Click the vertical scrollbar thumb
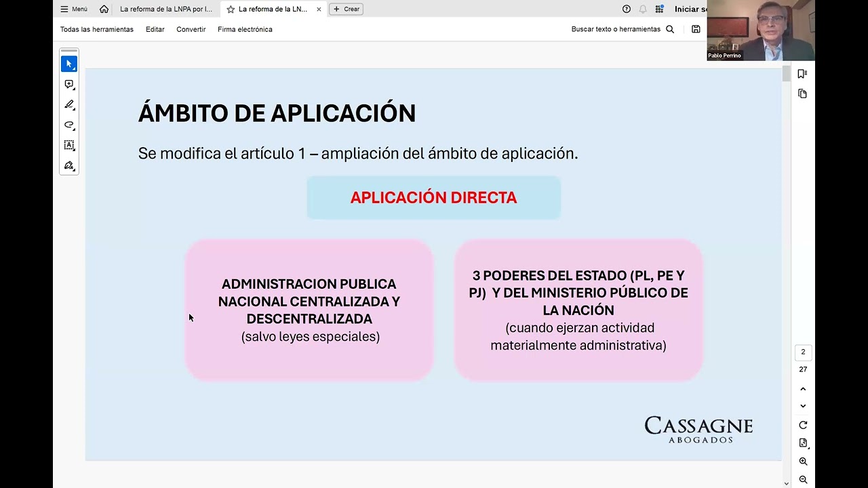 787,73
